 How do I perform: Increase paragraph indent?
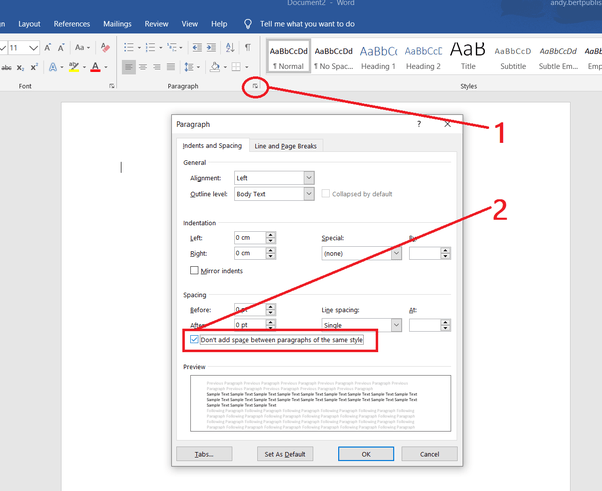211,48
